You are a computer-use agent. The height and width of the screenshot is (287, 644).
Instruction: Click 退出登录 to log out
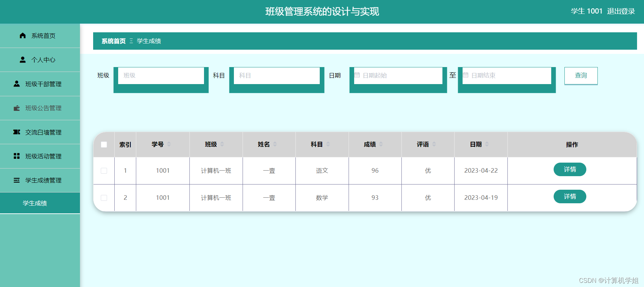click(621, 11)
